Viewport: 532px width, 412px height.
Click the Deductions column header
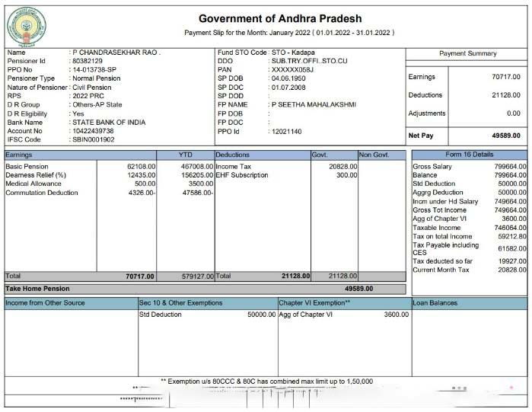tap(232, 155)
